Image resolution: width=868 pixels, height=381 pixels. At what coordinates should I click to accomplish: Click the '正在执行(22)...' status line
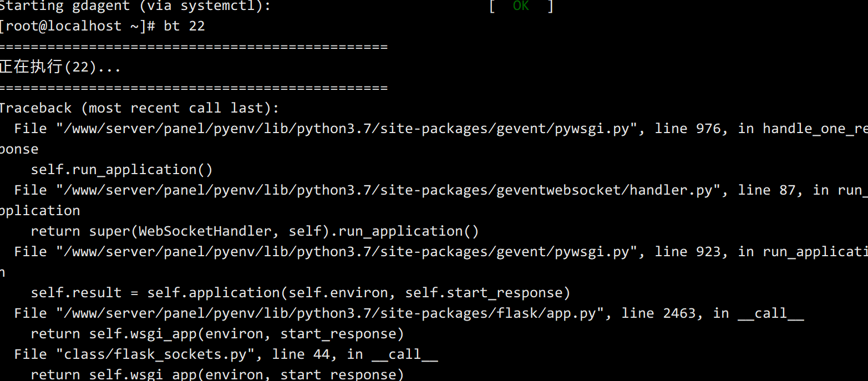[60, 67]
